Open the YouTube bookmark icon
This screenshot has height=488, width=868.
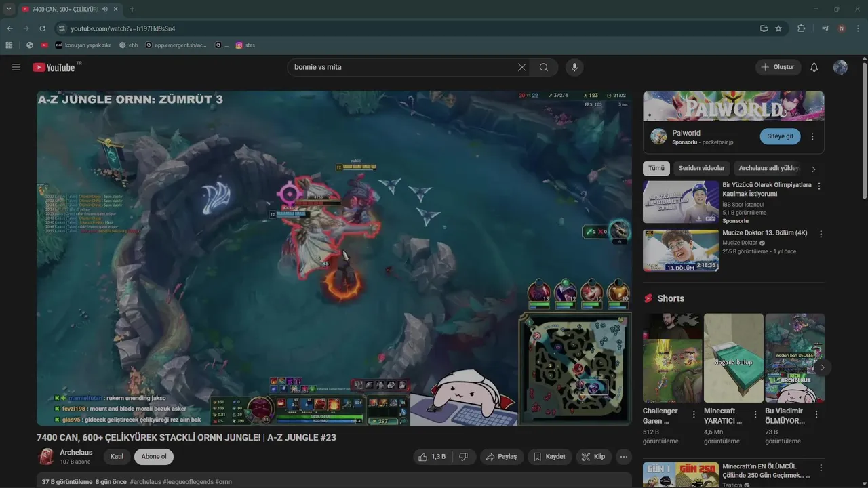[x=45, y=45]
